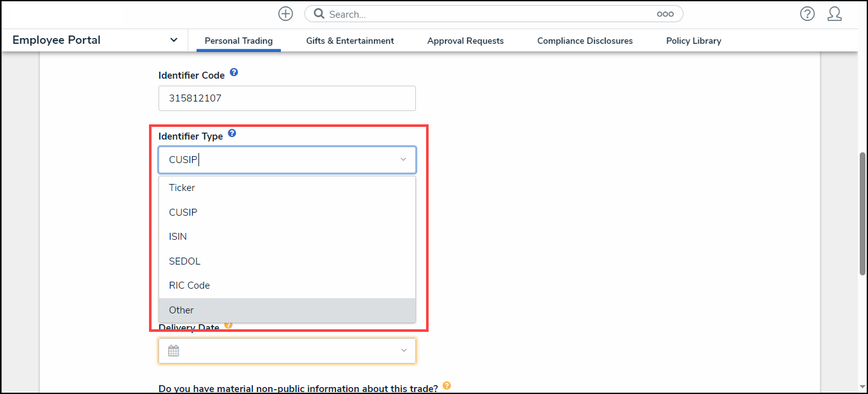
Task: Open the Employee Portal dropdown
Action: pyautogui.click(x=173, y=39)
